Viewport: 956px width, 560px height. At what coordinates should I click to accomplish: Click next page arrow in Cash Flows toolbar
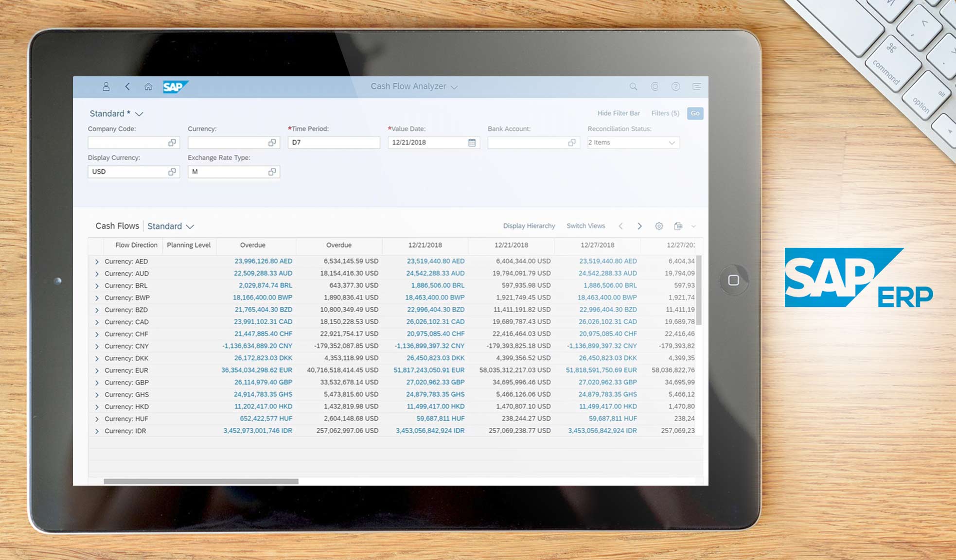tap(639, 226)
